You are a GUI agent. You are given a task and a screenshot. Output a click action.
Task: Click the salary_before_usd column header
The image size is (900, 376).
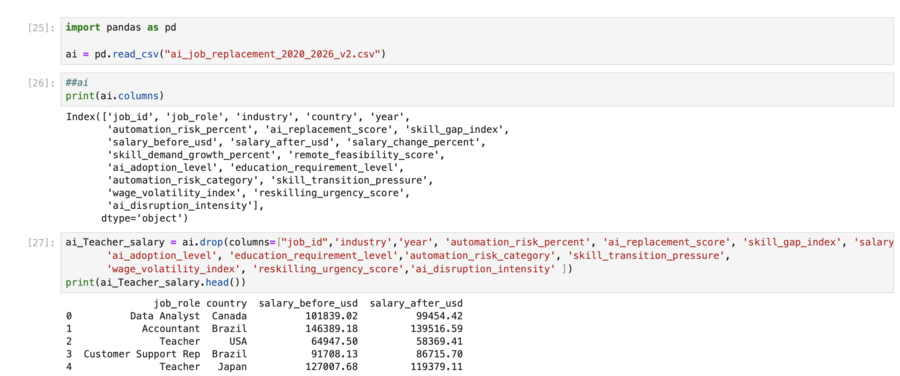click(x=309, y=303)
